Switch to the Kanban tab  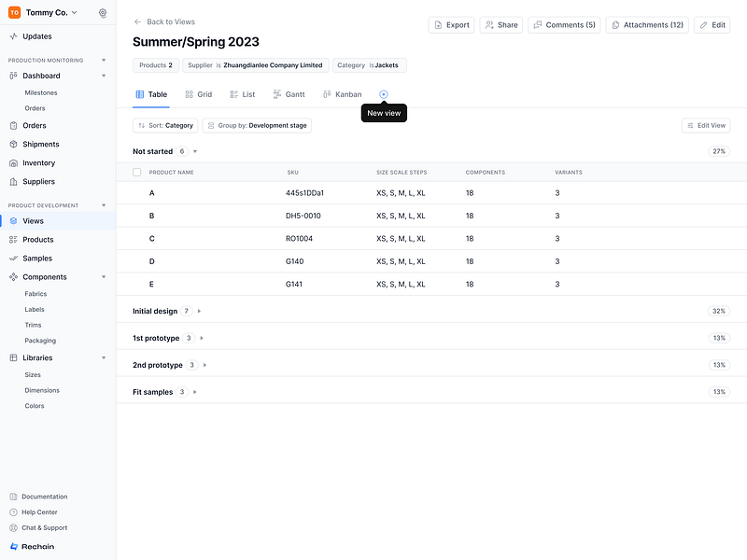pos(342,93)
